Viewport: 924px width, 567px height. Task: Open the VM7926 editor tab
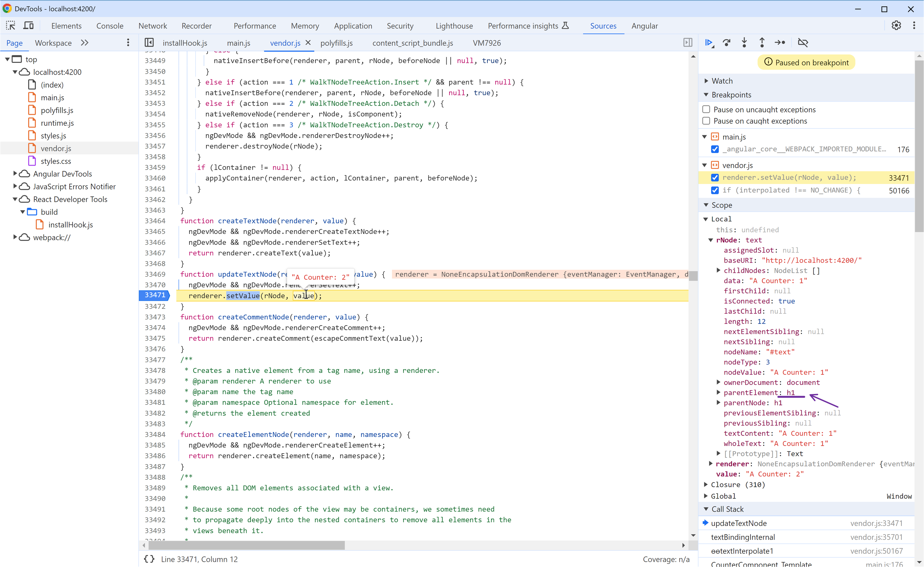tap(487, 43)
